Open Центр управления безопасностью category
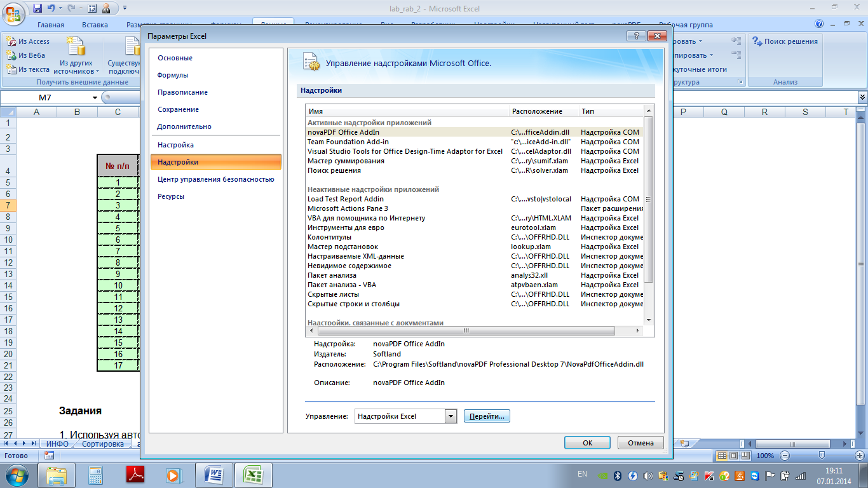This screenshot has width=868, height=488. point(215,179)
